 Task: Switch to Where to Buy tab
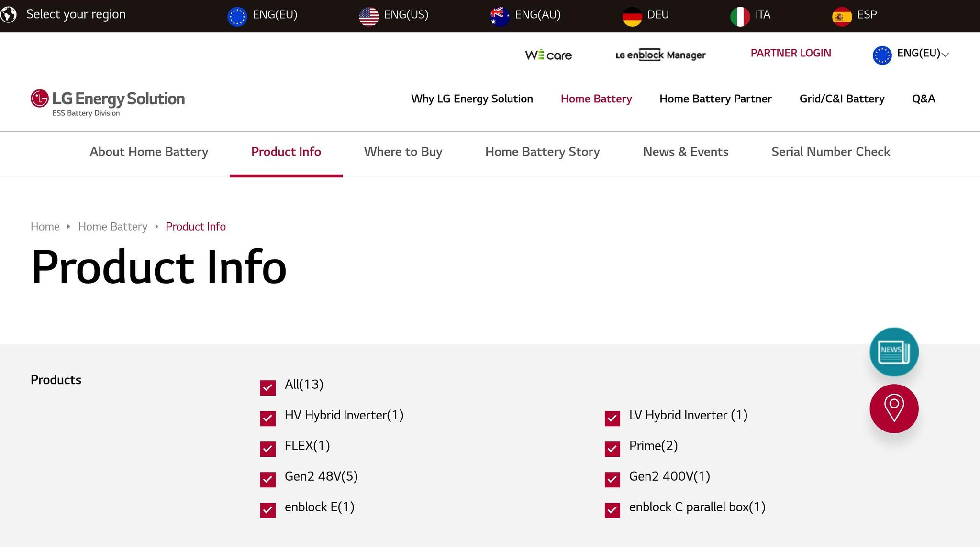coord(403,152)
